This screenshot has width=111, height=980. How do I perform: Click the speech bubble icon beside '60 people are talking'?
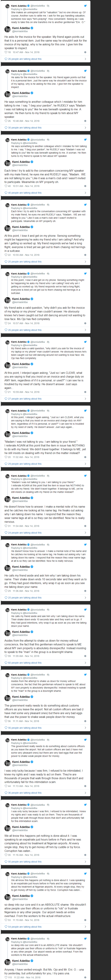pyautogui.click(x=6, y=663)
